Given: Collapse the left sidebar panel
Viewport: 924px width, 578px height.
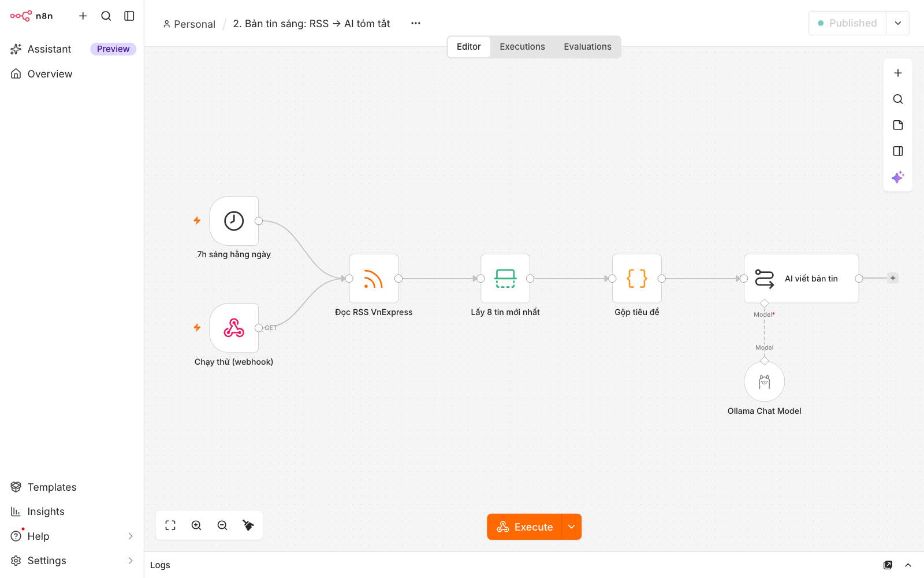Looking at the screenshot, I should [129, 16].
